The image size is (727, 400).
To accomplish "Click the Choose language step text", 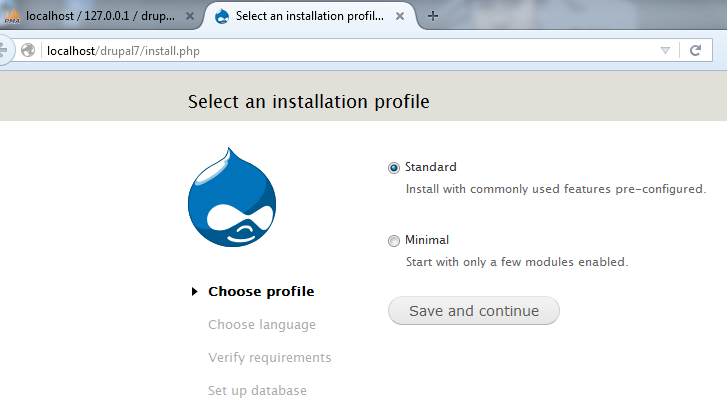I will point(261,324).
